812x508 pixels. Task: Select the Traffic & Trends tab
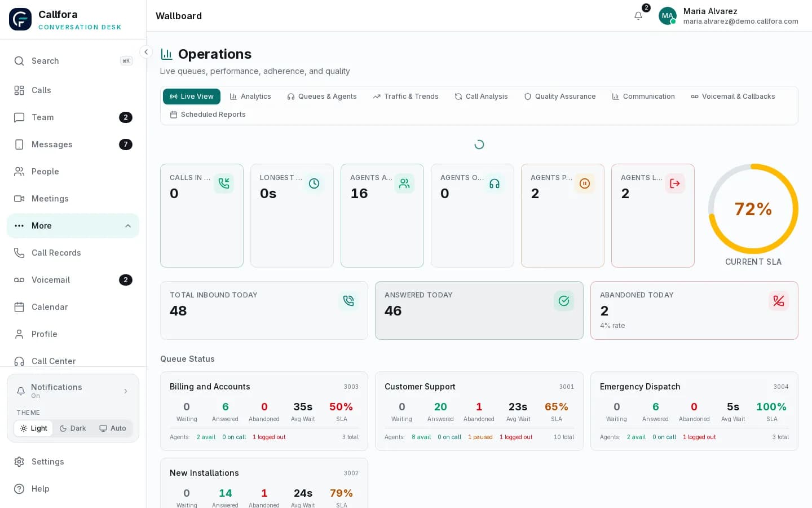pyautogui.click(x=405, y=97)
